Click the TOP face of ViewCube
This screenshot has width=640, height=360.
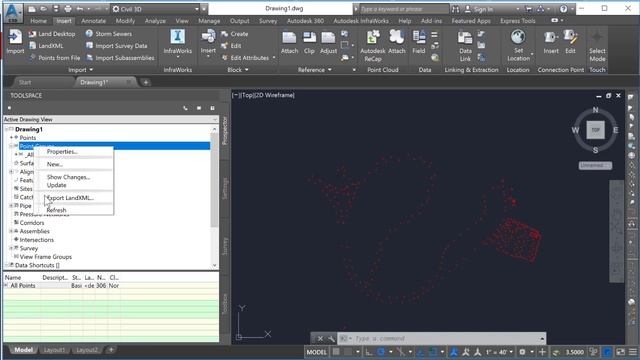tap(596, 130)
